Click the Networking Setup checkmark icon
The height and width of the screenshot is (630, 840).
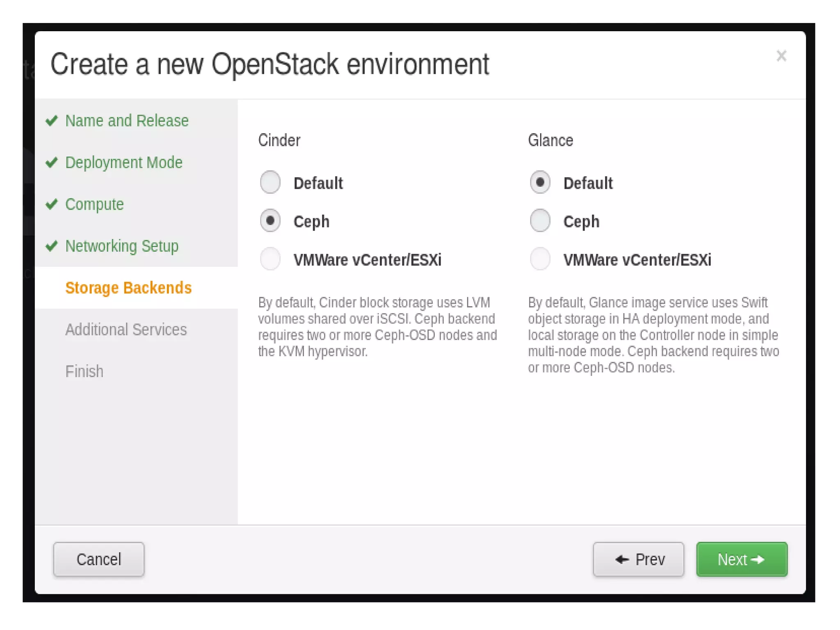[x=51, y=246]
